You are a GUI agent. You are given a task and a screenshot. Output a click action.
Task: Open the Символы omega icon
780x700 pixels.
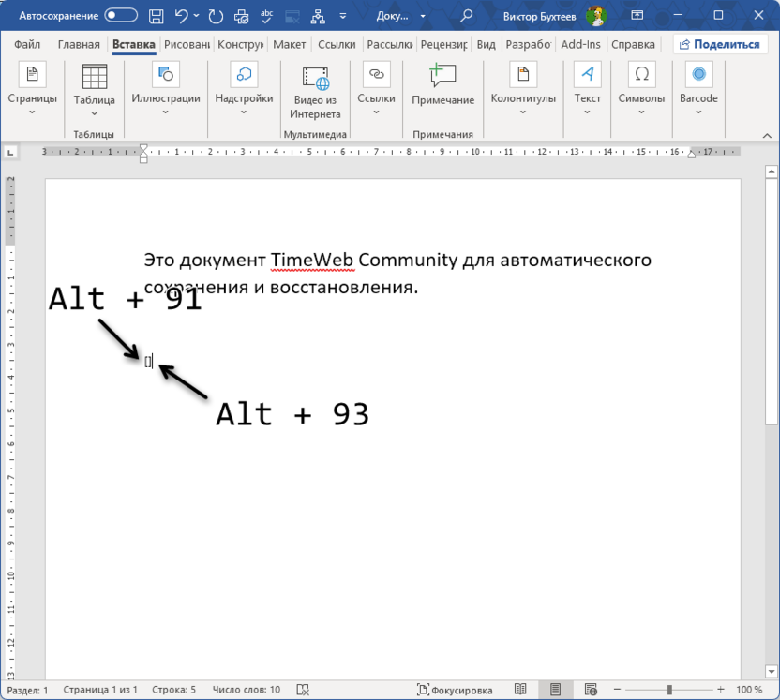[641, 75]
